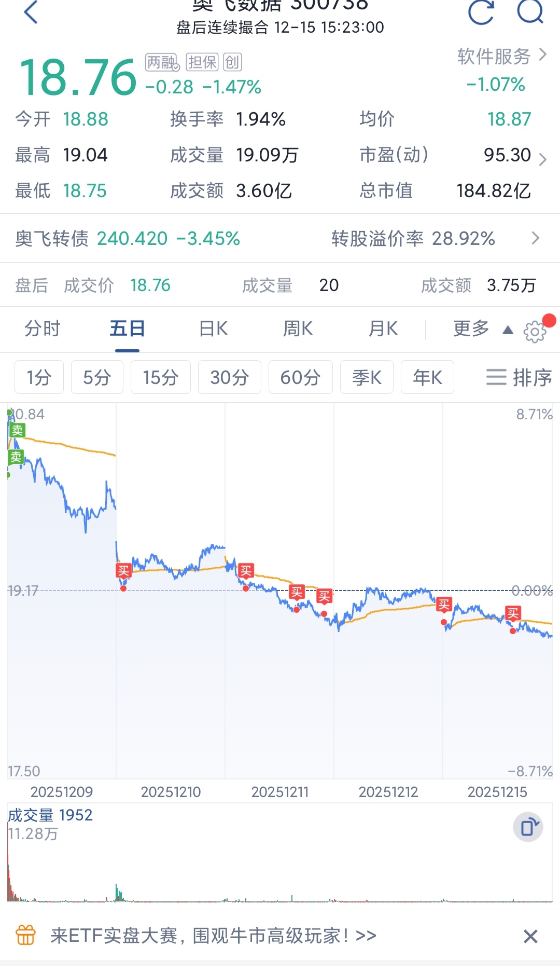Select the 60分 chart interval
The image size is (560, 972).
(x=301, y=377)
